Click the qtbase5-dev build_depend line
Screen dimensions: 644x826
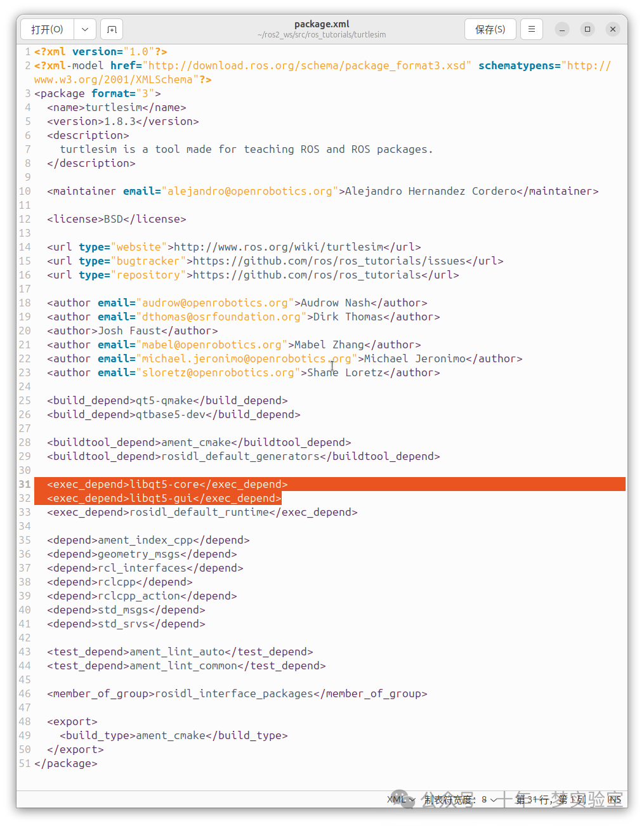coord(174,414)
